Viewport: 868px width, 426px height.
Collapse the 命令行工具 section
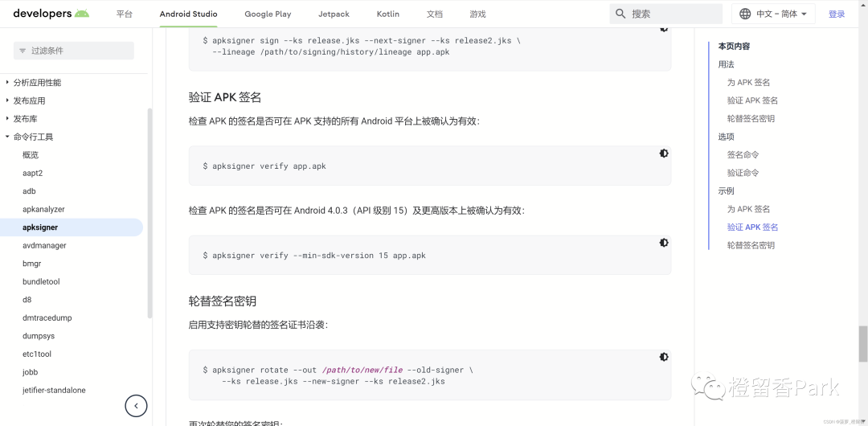tap(7, 137)
